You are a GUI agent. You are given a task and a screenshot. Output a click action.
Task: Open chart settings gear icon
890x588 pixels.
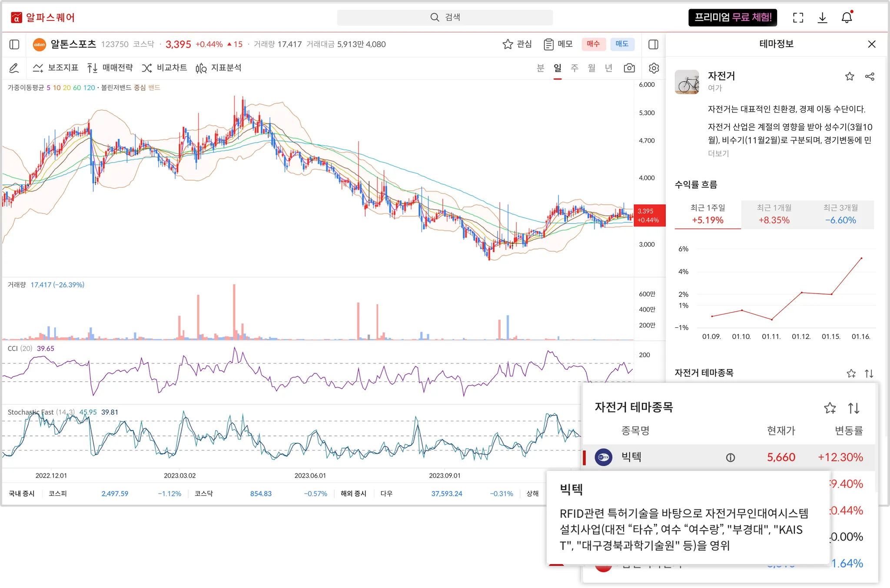pos(654,68)
